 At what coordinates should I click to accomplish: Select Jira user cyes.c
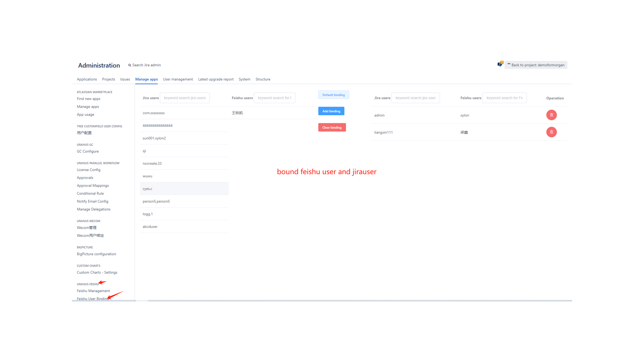pyautogui.click(x=184, y=189)
